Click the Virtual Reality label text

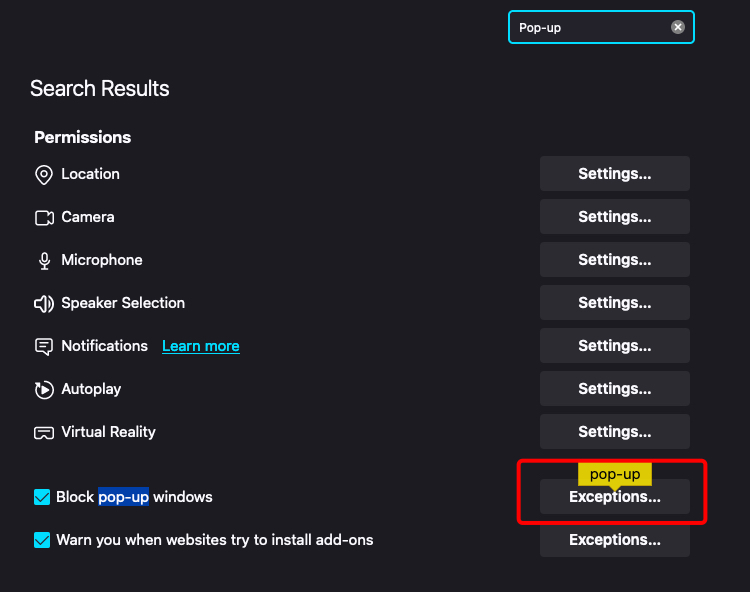[109, 432]
